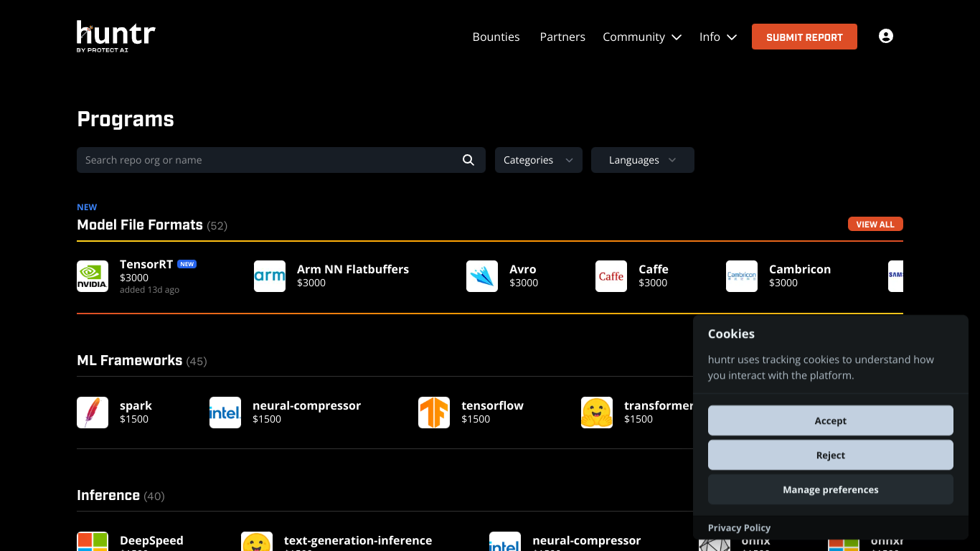Reject the tracking cookies
This screenshot has width=980, height=551.
pos(831,455)
